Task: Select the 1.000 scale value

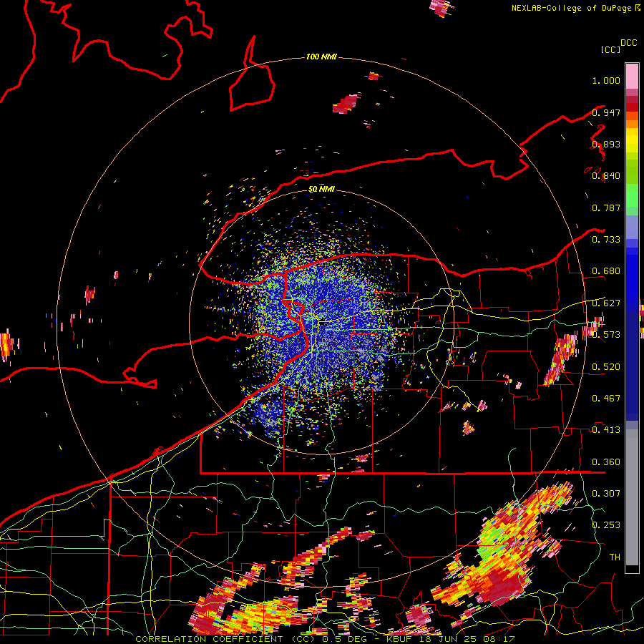Action: click(606, 80)
